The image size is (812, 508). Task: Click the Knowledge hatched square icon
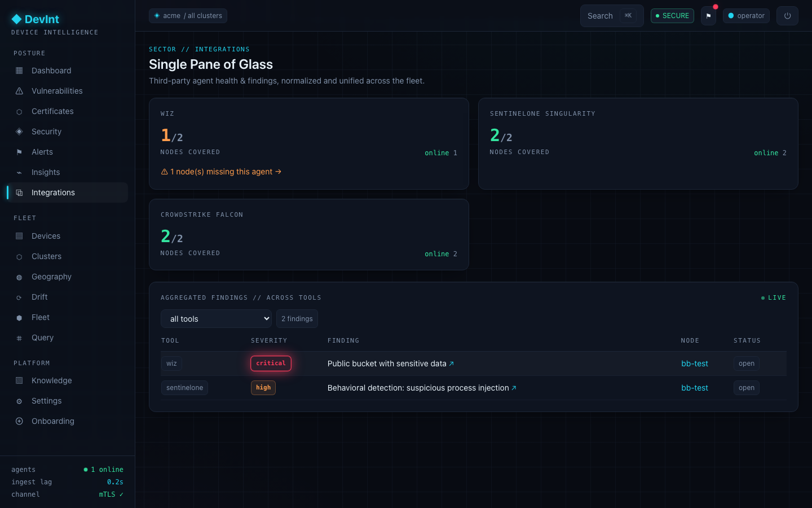pyautogui.click(x=19, y=380)
